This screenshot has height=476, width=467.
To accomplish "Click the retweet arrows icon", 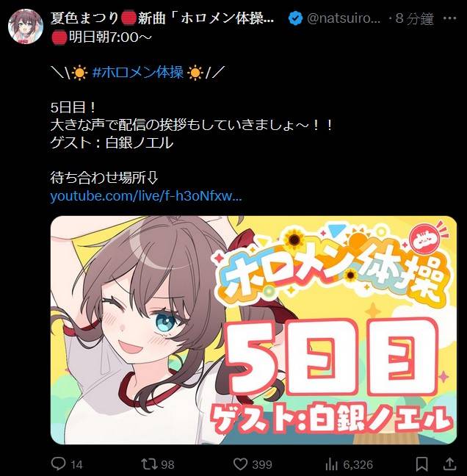I will (149, 464).
